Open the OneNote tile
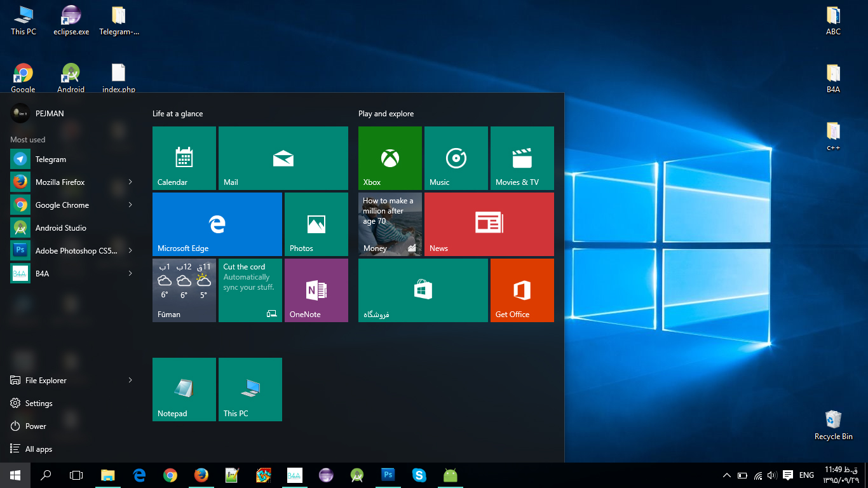Screen dimensions: 868x488 click(316, 290)
